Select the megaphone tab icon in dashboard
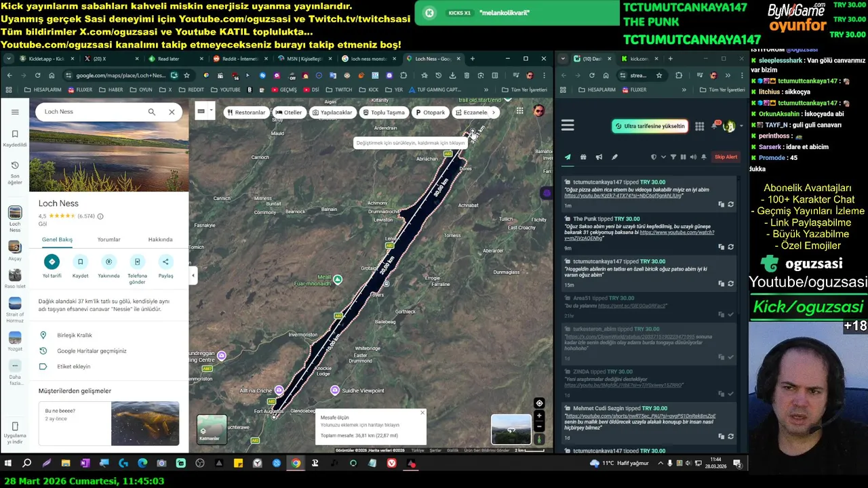 [599, 157]
